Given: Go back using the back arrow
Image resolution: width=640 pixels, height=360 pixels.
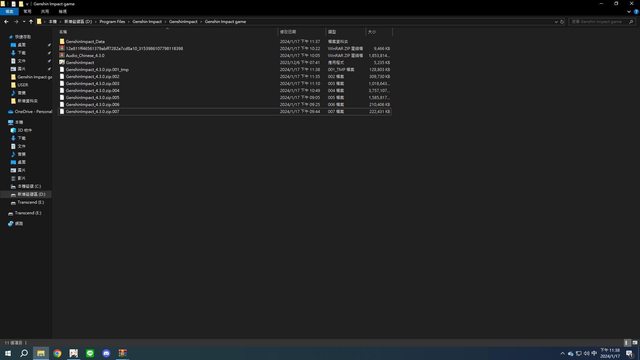Looking at the screenshot, I should coord(6,22).
